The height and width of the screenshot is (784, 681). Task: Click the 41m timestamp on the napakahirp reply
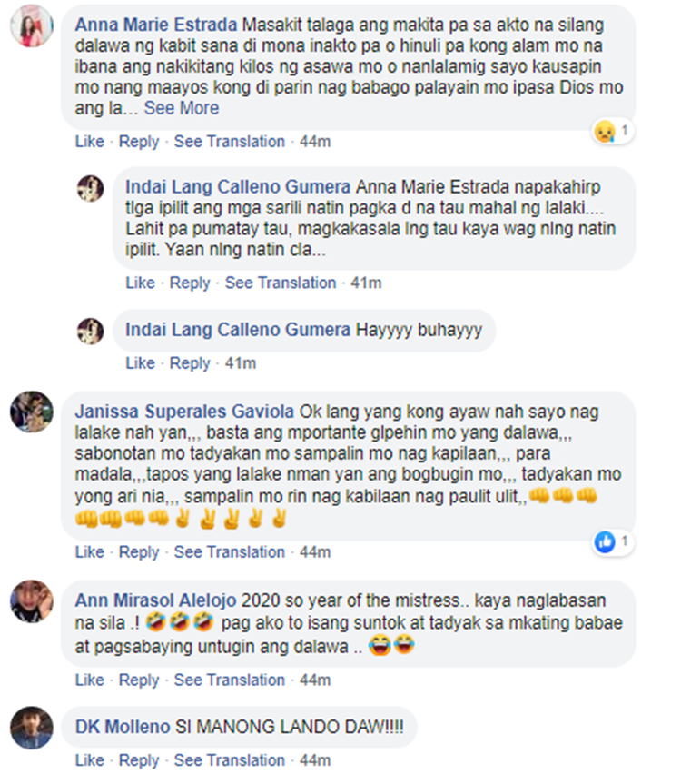click(x=366, y=283)
